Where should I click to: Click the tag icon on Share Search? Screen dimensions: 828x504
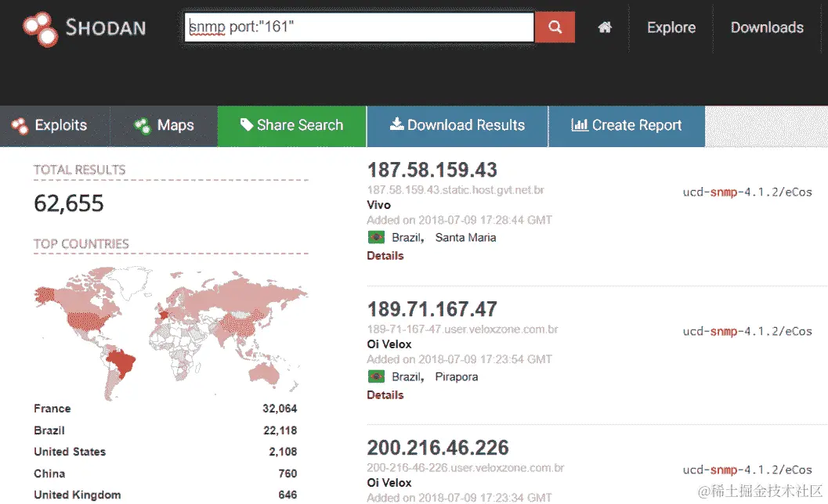247,124
